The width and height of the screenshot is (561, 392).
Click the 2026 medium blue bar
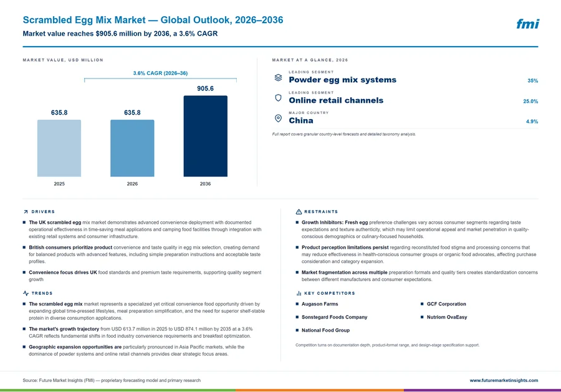point(132,148)
